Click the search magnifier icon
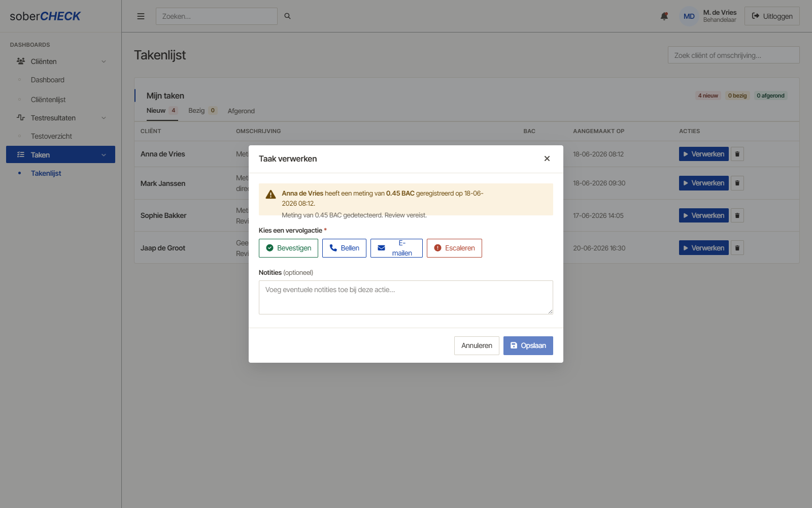This screenshot has height=508, width=812. 287,16
